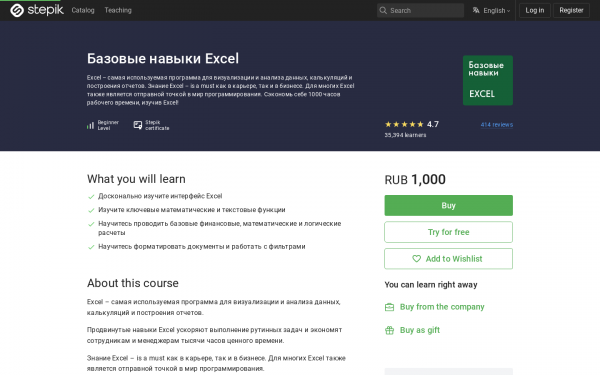Click the 4.7 rating value
600x375 pixels.
click(433, 124)
